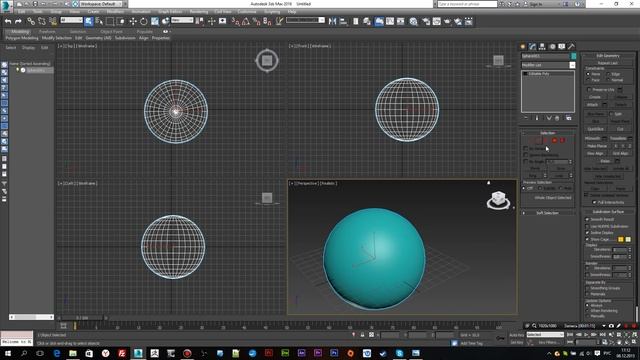Click the Align tool icon
640x360 pixels.
(x=343, y=21)
